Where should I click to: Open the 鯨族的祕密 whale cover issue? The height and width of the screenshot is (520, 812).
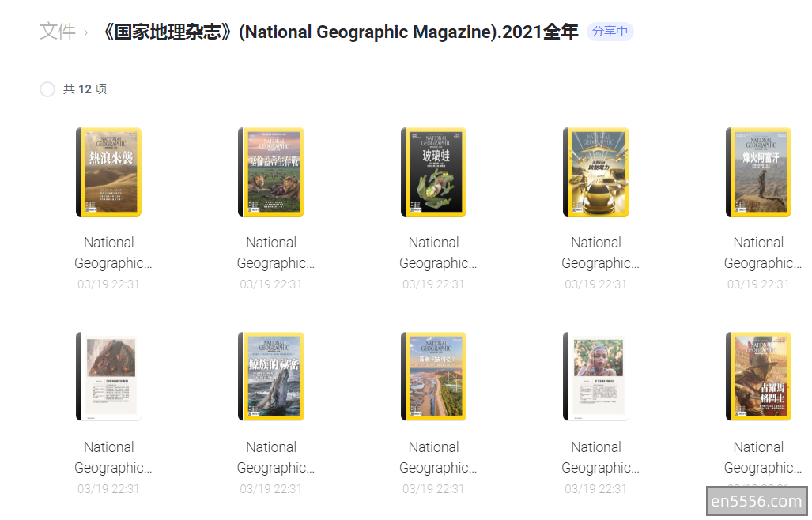point(271,376)
